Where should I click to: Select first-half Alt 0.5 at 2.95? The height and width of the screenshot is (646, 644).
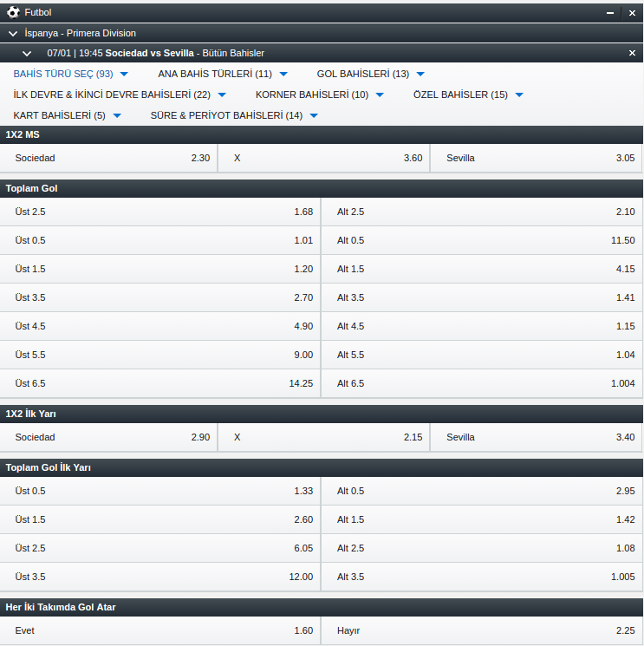click(x=482, y=491)
